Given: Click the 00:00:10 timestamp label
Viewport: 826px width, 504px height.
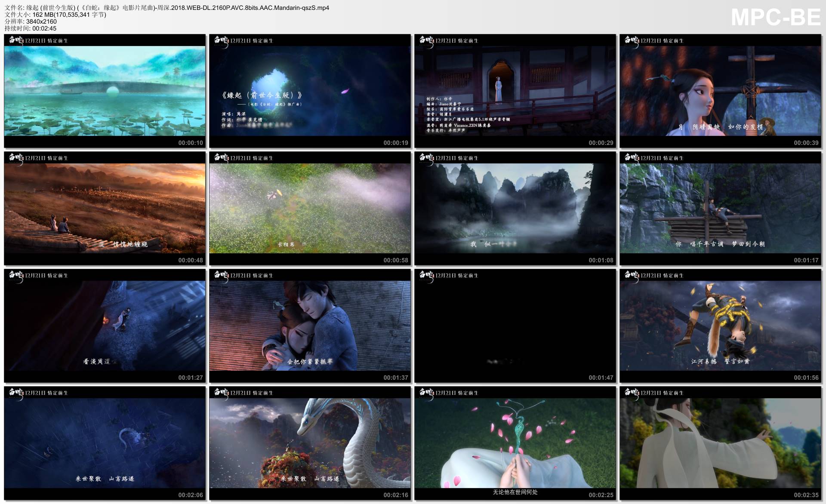Looking at the screenshot, I should (191, 143).
